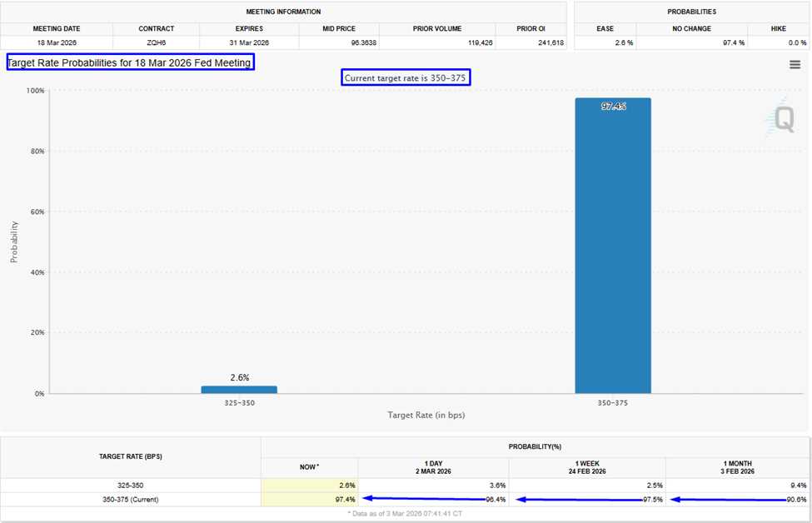Select the 350-375 (Current) table row label
812x523 pixels.
pos(131,500)
